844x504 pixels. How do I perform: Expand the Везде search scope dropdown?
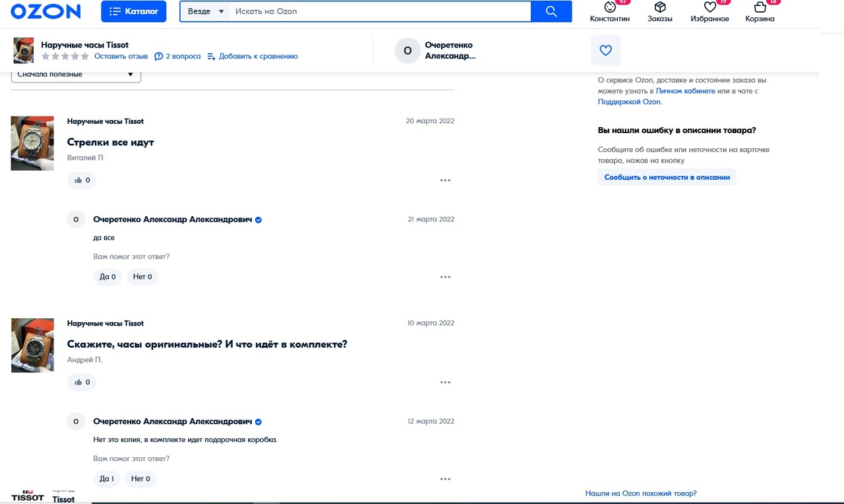point(205,11)
